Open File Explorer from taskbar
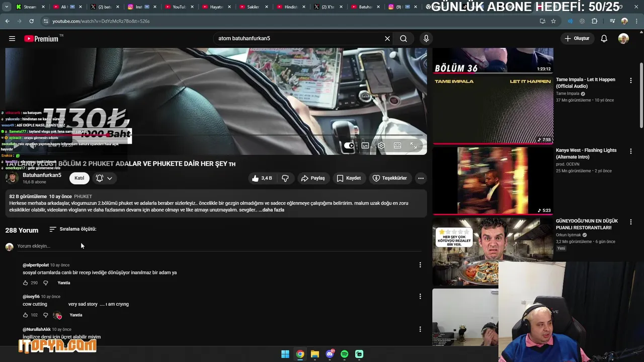This screenshot has width=644, height=362. (x=315, y=354)
